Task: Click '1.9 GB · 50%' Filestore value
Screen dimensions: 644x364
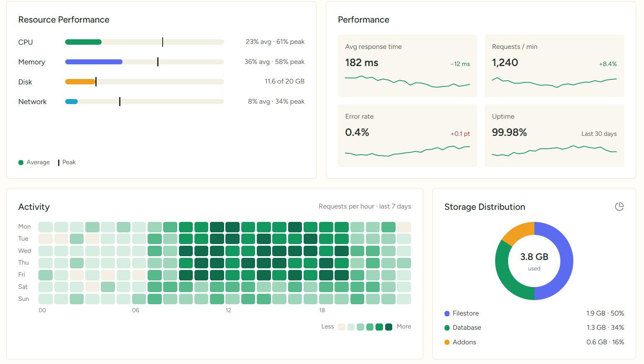Action: [x=605, y=313]
